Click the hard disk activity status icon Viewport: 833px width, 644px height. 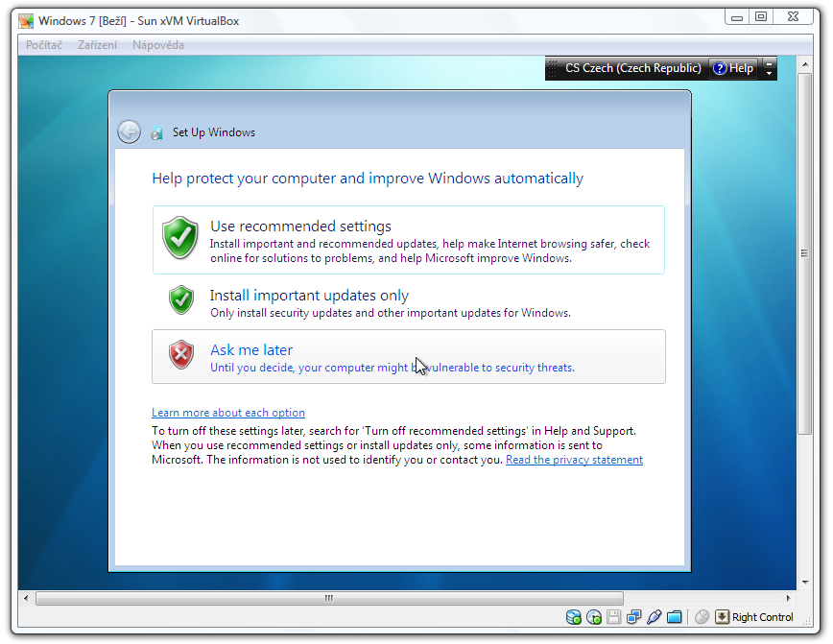(x=573, y=617)
